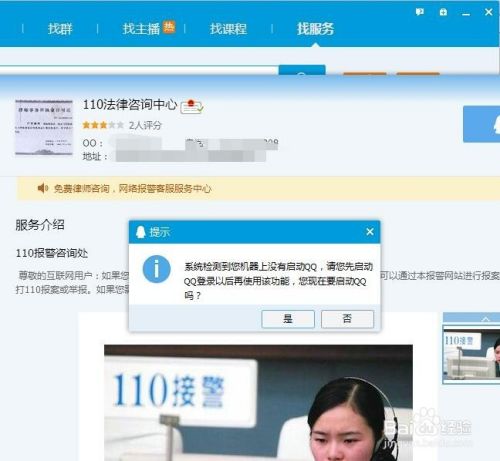This screenshot has height=461, width=500.
Task: Open the 110法律咨询中心 profile thumbnail
Action: coord(44,127)
